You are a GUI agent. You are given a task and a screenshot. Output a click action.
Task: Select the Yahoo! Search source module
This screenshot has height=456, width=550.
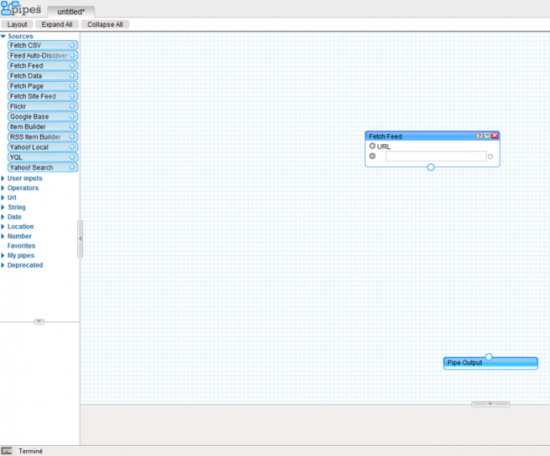tap(42, 167)
